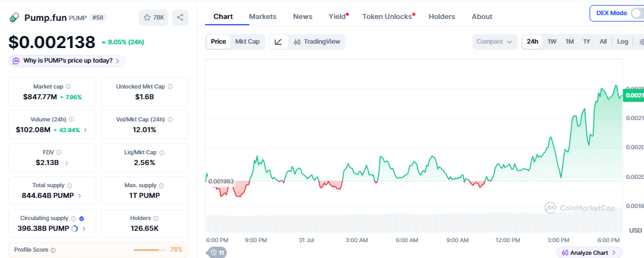
Task: Open Market cap info icon
Action: click(68, 87)
